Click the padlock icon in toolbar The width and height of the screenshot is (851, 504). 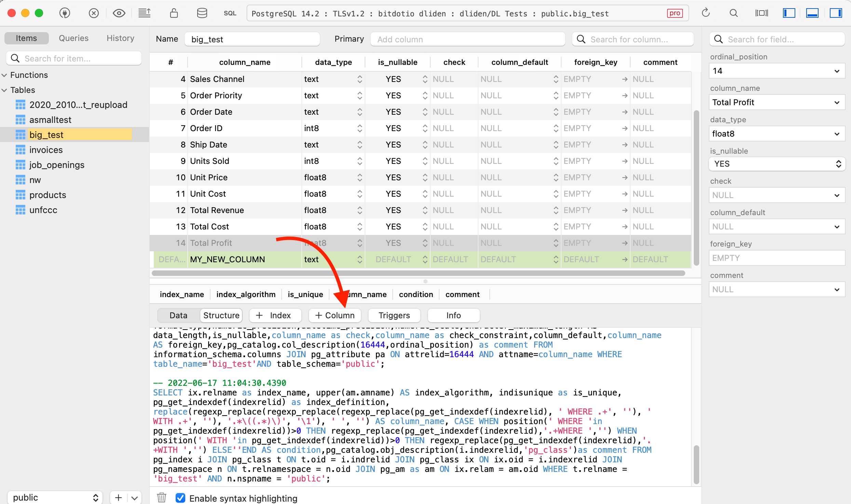(174, 13)
